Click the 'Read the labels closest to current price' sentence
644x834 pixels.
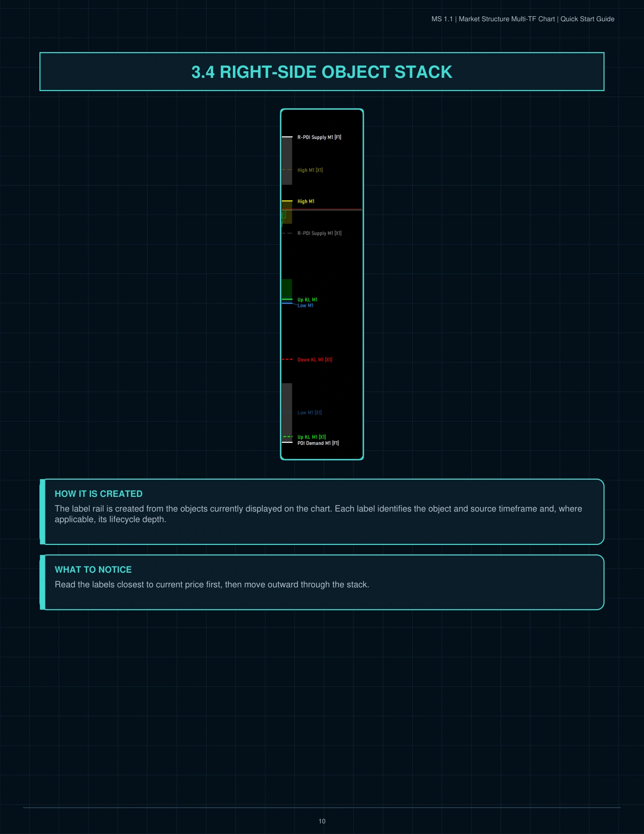coord(212,585)
